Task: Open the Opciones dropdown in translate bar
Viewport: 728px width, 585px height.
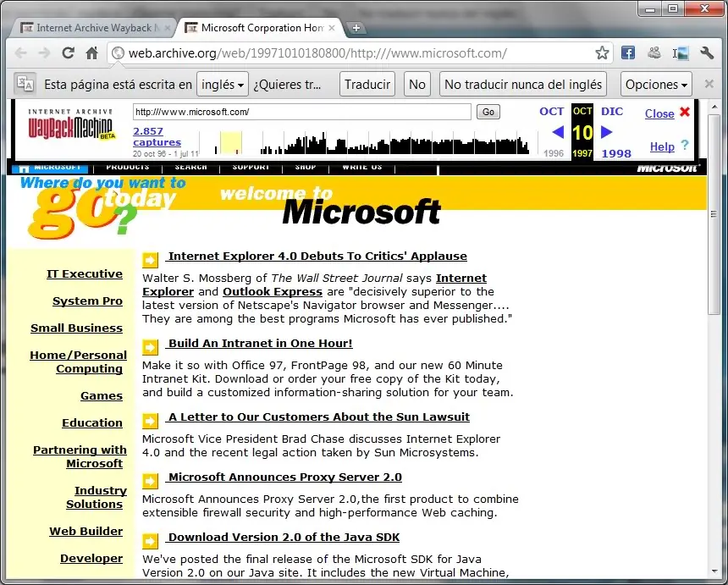Action: (656, 84)
